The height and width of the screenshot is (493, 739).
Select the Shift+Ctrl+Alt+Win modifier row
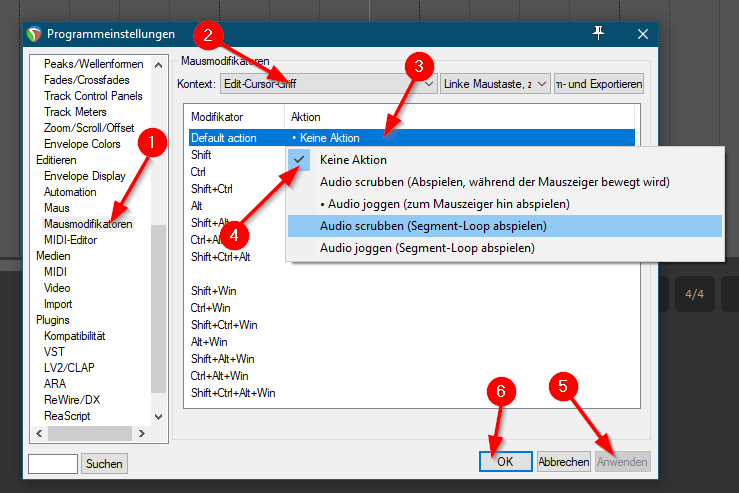[x=233, y=393]
